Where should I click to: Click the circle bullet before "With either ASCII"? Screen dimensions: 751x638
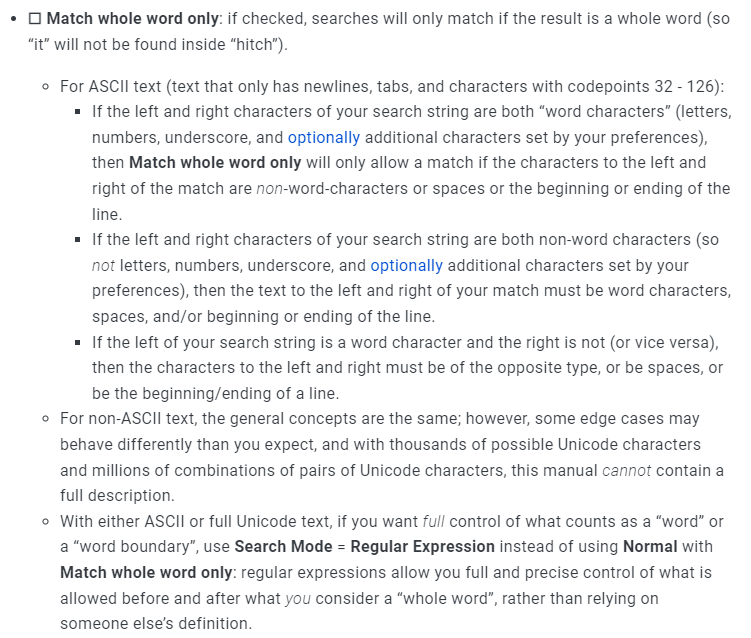46,522
